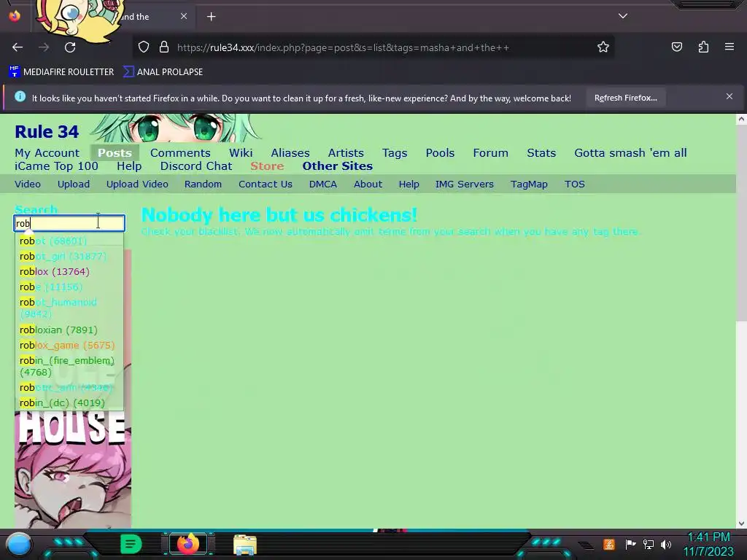
Task: Click the TOS link
Action: (575, 184)
